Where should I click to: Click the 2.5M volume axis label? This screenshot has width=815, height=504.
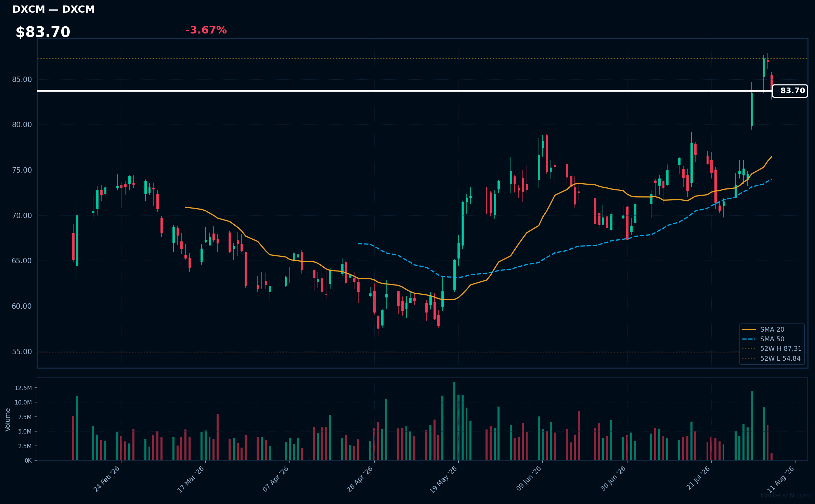coord(25,446)
